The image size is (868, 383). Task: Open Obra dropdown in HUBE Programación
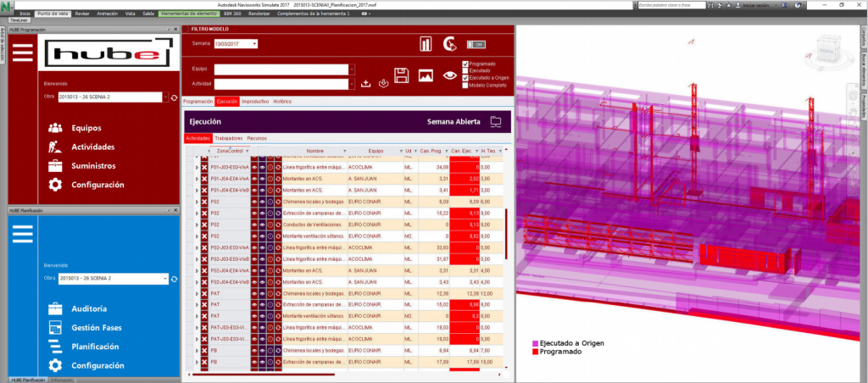pos(166,97)
